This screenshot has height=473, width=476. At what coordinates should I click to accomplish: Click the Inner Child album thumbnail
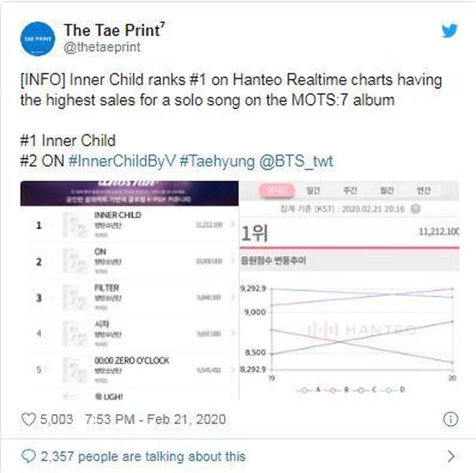tap(75, 225)
